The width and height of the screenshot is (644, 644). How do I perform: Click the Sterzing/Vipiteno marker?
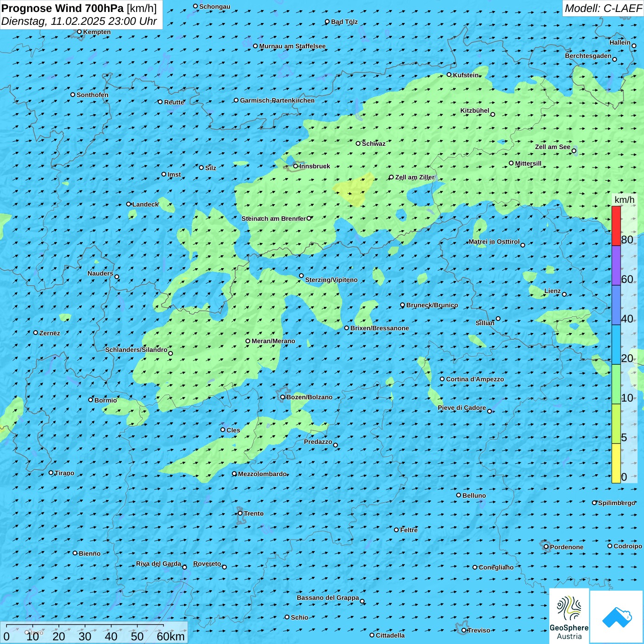click(x=301, y=276)
